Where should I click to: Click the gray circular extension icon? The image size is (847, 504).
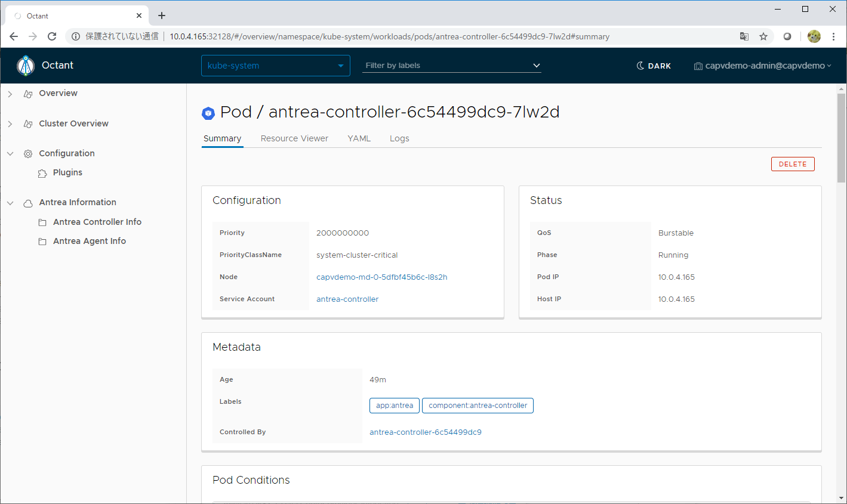787,36
